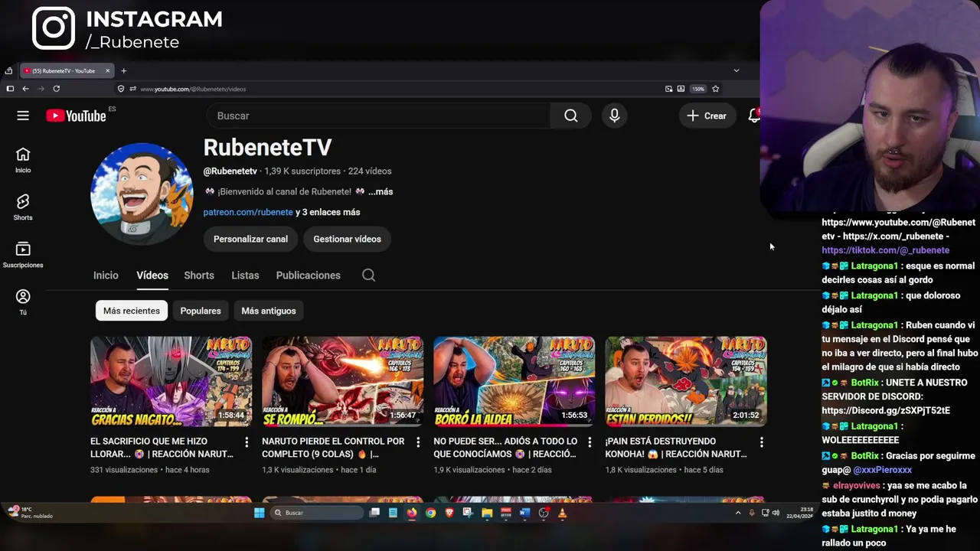Open the patreon.com/rubenete link
980x551 pixels.
pos(248,212)
